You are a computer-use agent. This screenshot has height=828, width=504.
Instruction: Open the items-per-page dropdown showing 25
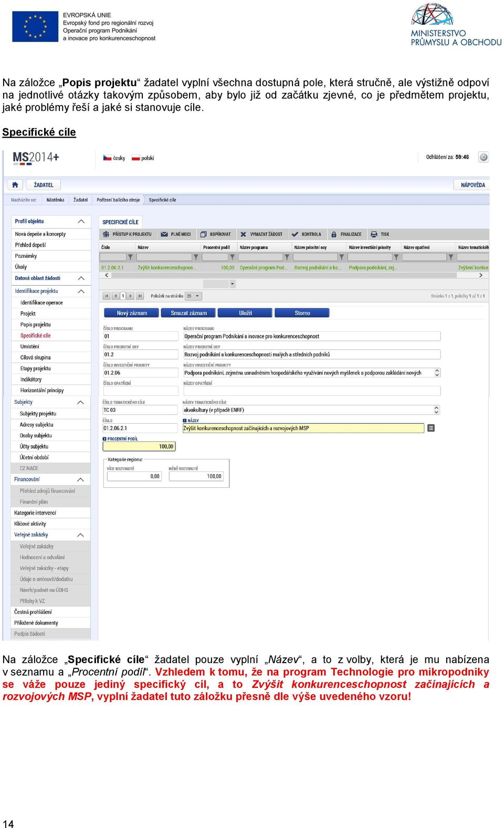click(x=193, y=296)
